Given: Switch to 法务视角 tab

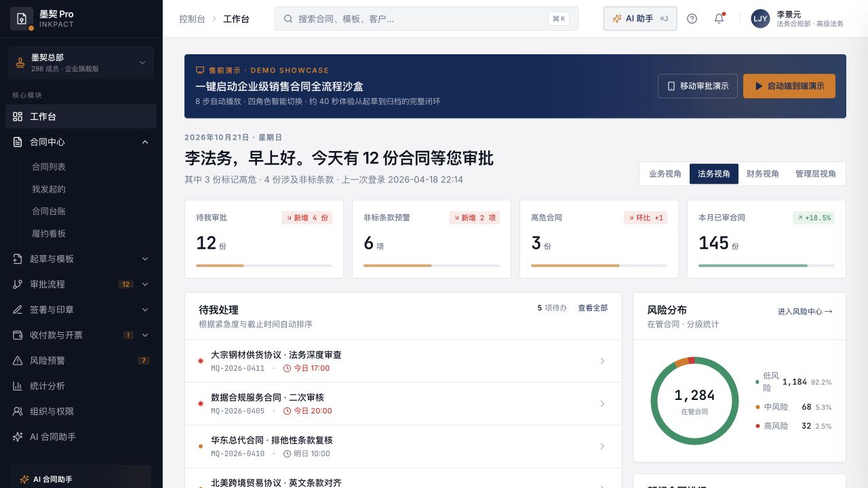Looking at the screenshot, I should [x=714, y=174].
